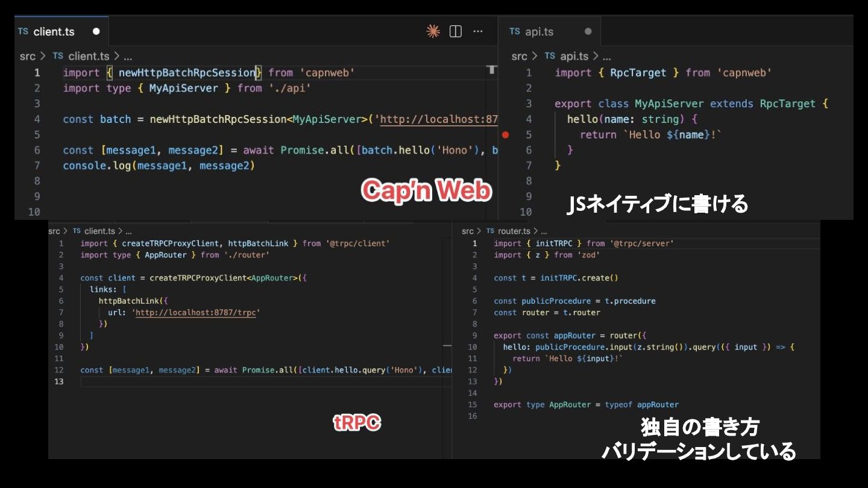Click line number 16 in router.ts gutter
The width and height of the screenshot is (868, 488).
[x=472, y=416]
